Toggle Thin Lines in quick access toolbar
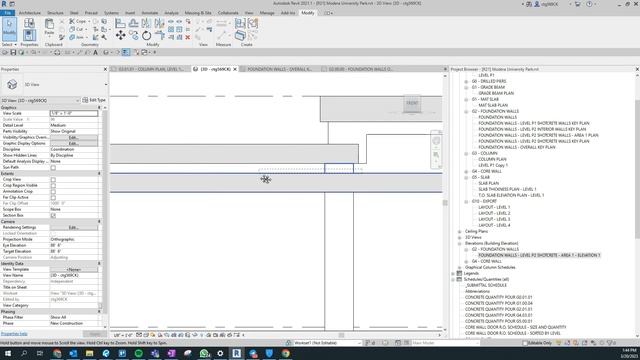 (x=125, y=52)
